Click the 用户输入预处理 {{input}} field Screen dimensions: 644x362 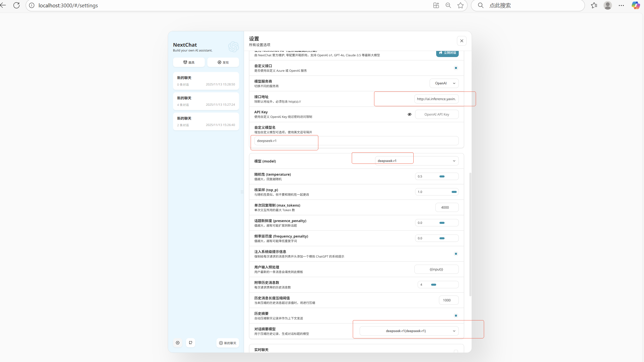pos(436,269)
